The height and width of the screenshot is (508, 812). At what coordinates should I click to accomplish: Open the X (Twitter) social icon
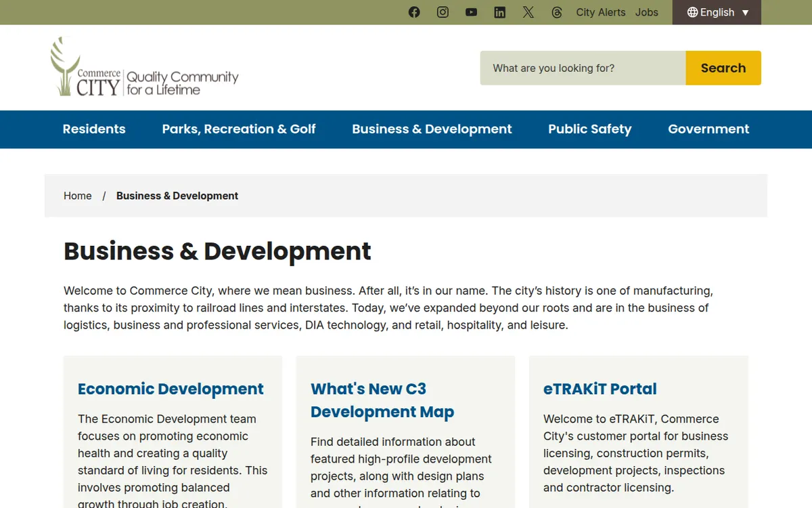pyautogui.click(x=528, y=12)
